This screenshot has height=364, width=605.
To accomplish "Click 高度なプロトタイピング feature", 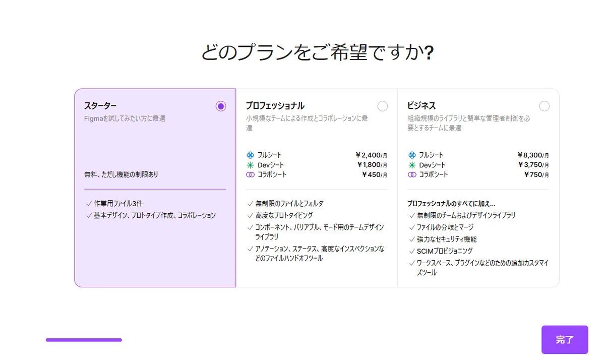I will coord(284,215).
